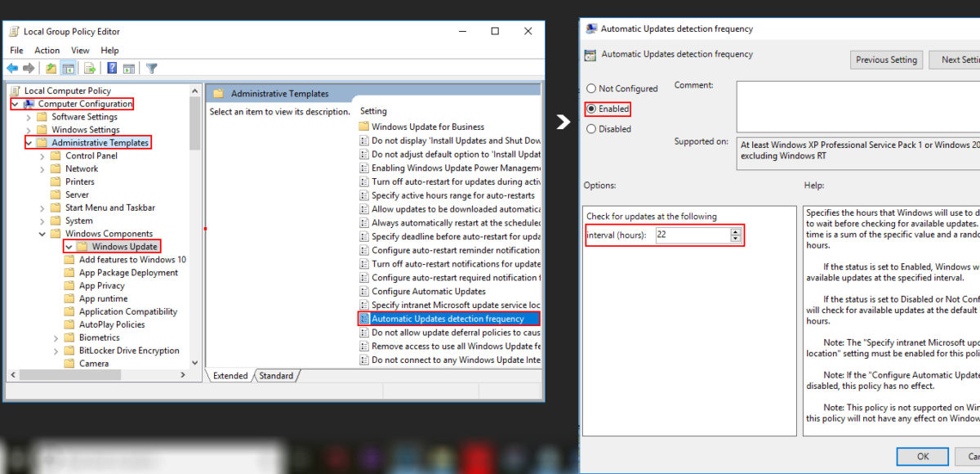This screenshot has width=980, height=474.
Task: Click the Back navigation arrow in toolbar
Action: click(x=12, y=68)
